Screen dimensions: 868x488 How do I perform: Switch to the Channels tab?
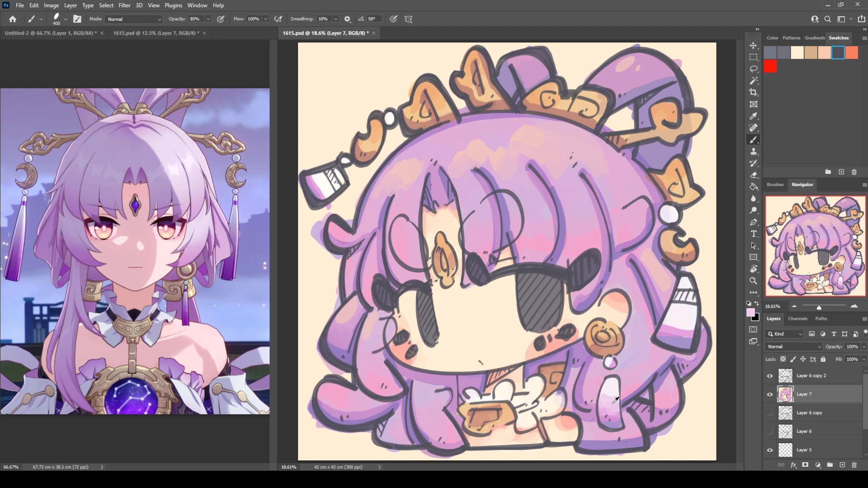797,319
